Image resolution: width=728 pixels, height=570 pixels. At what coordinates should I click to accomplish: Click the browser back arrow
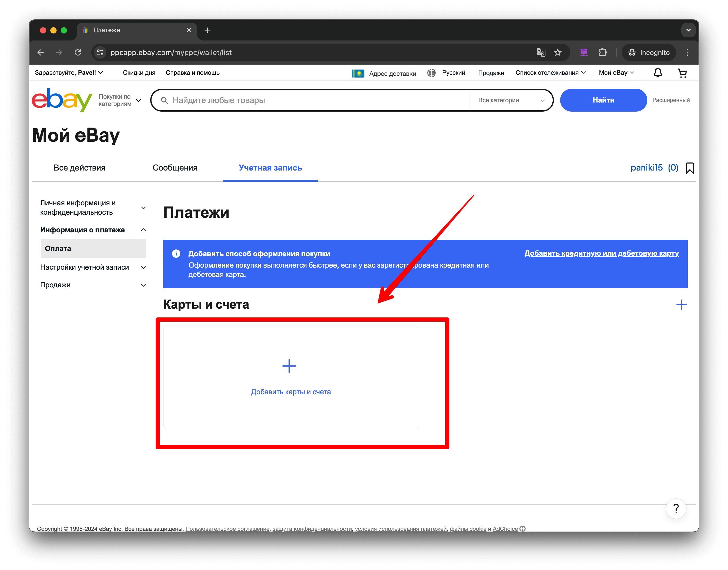point(40,52)
